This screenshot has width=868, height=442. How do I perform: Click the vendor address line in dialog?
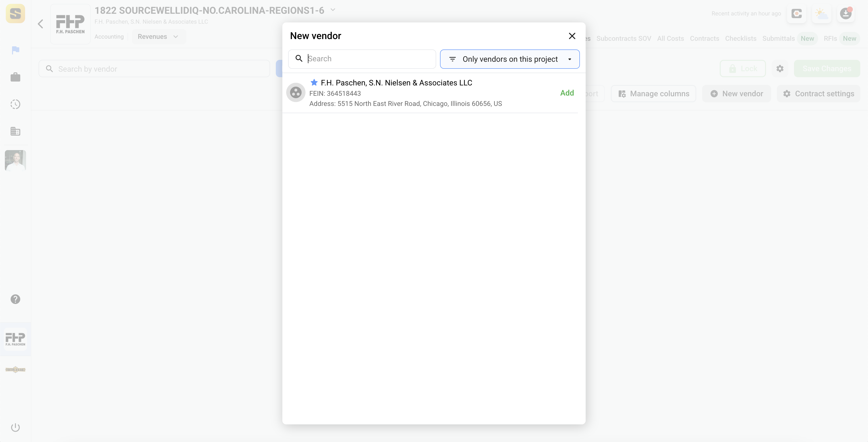pyautogui.click(x=405, y=104)
